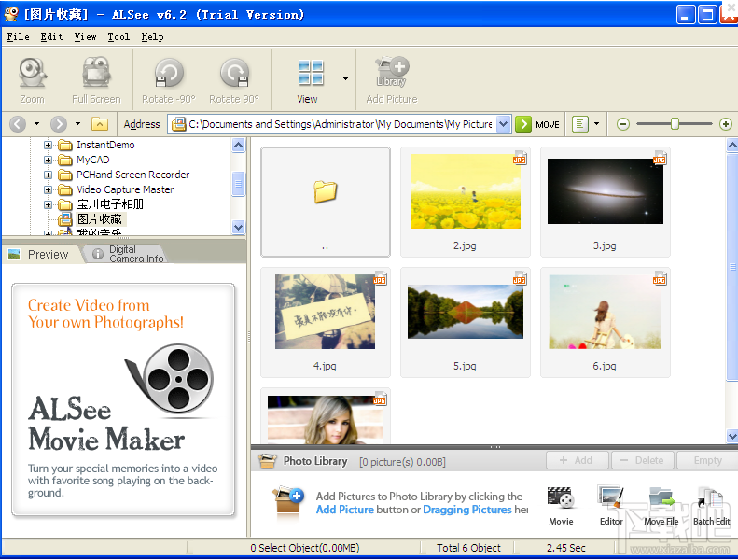Open the Editor tool
738x560 pixels.
click(x=611, y=506)
